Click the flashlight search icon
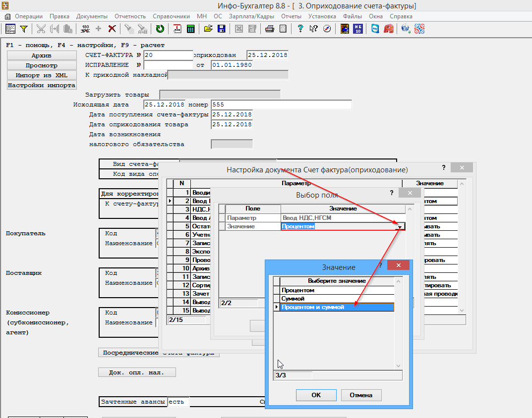Image resolution: width=532 pixels, height=418 pixels. [129, 29]
